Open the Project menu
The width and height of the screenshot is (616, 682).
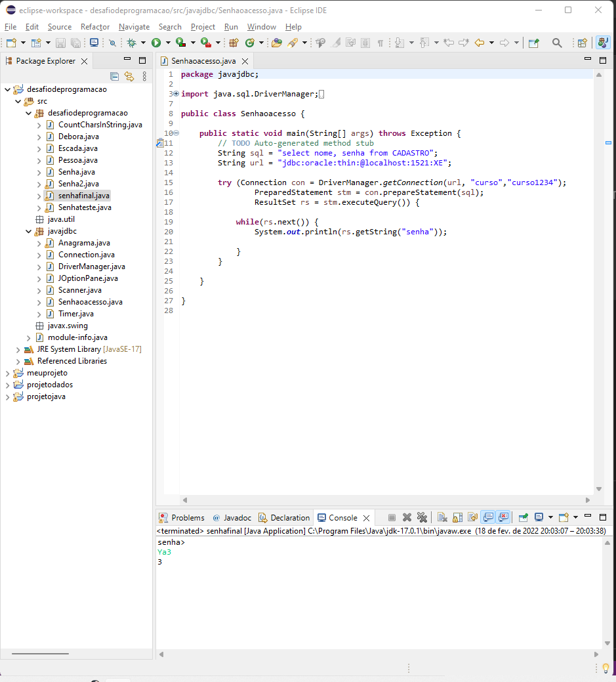[203, 27]
